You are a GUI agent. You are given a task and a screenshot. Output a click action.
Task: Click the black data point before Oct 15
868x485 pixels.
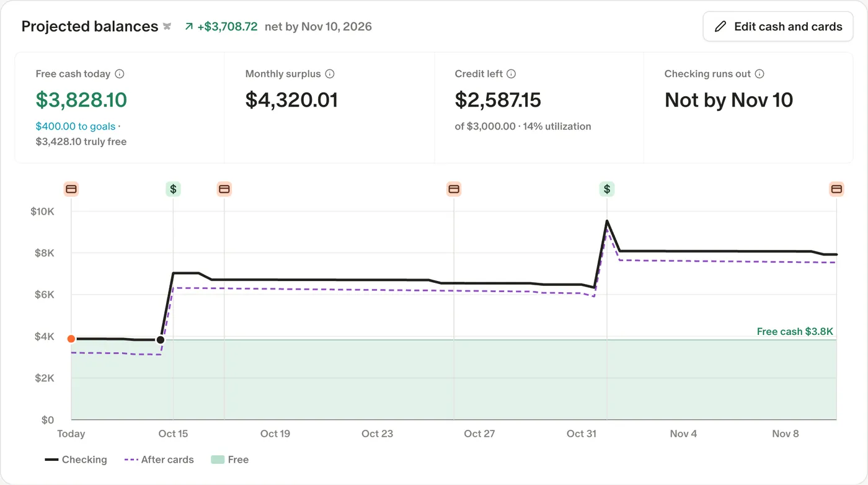point(161,340)
